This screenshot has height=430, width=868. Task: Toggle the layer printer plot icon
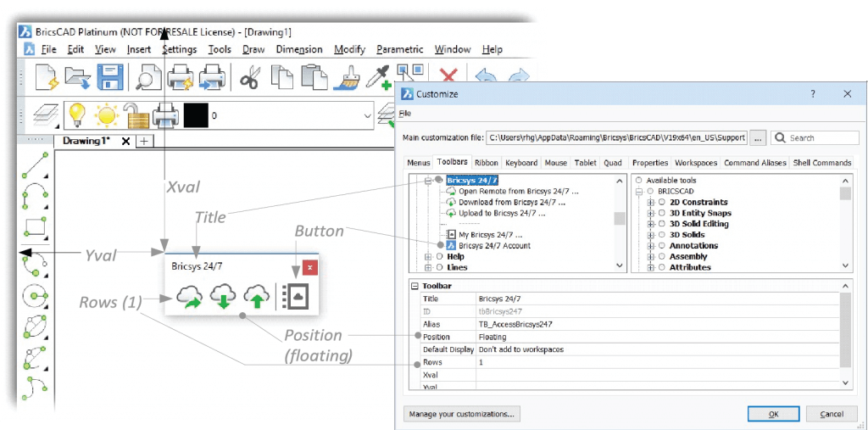pos(165,115)
